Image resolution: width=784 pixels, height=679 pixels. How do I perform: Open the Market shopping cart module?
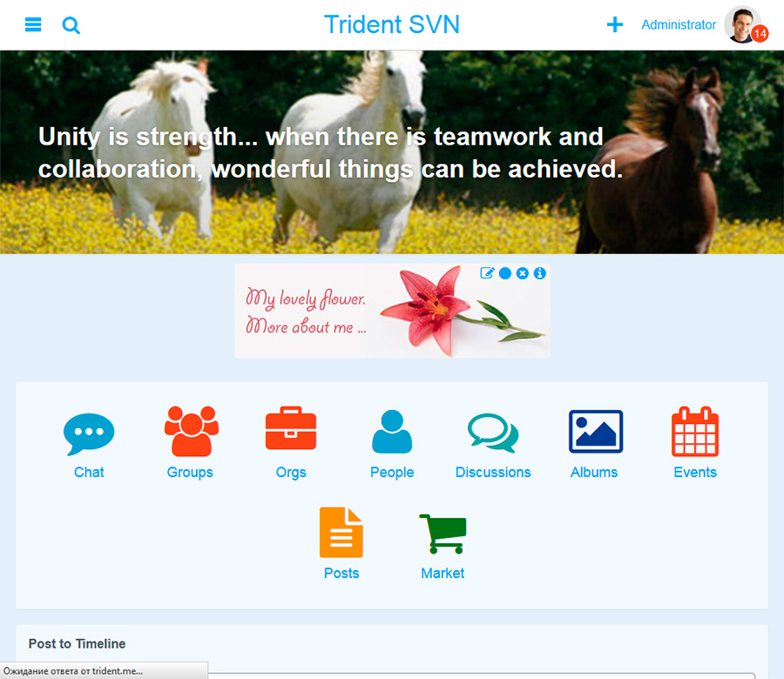click(443, 545)
